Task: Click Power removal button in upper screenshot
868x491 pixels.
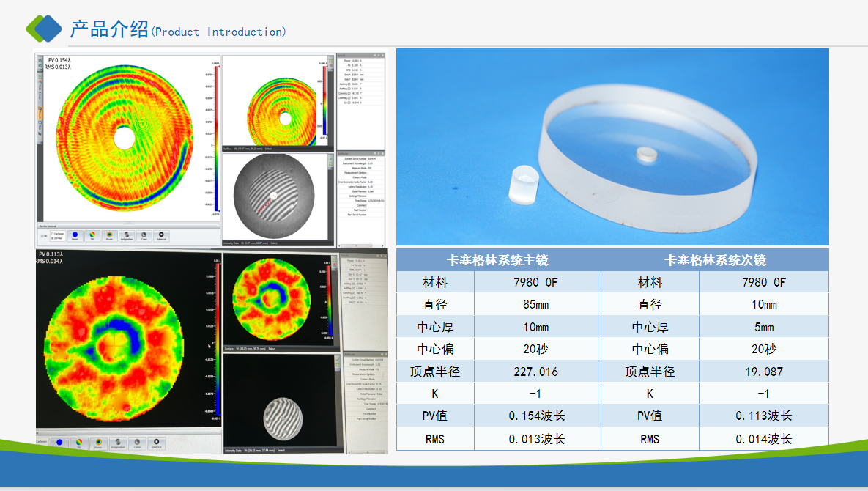Action: pyautogui.click(x=110, y=236)
